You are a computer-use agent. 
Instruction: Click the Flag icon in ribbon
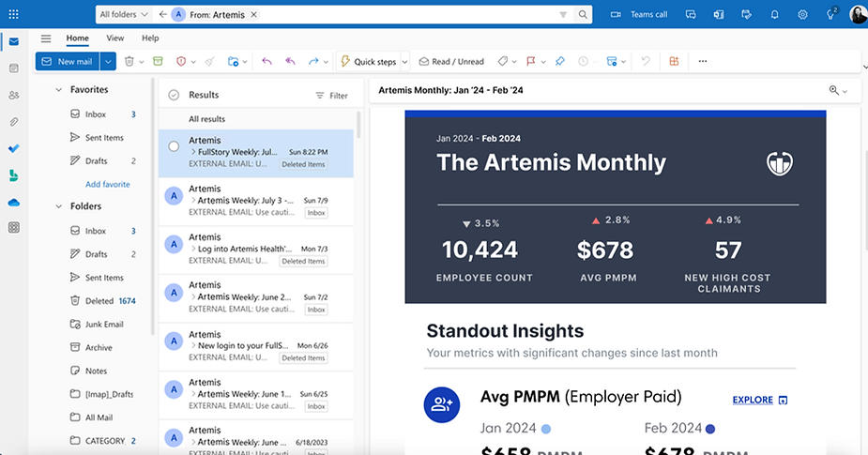531,61
